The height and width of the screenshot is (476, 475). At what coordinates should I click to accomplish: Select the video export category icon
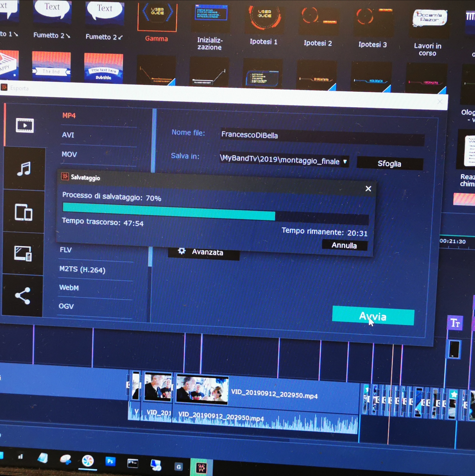25,125
